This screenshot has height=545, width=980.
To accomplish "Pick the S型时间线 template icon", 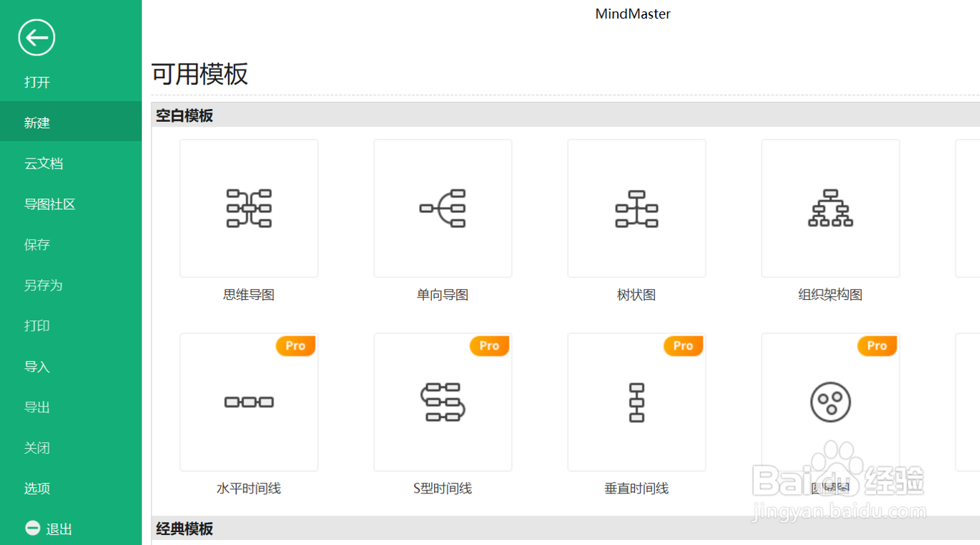I will [443, 402].
